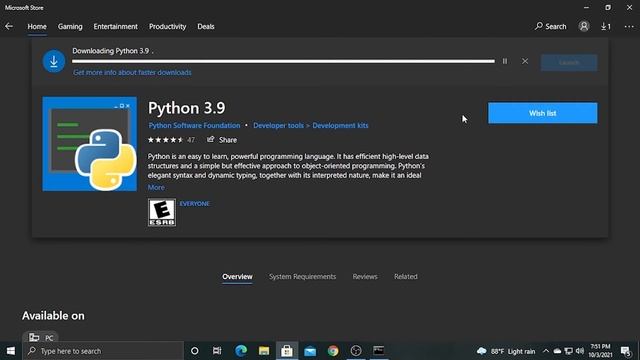
Task: Click the ESRB Everyone rating badge
Action: pyautogui.click(x=162, y=212)
